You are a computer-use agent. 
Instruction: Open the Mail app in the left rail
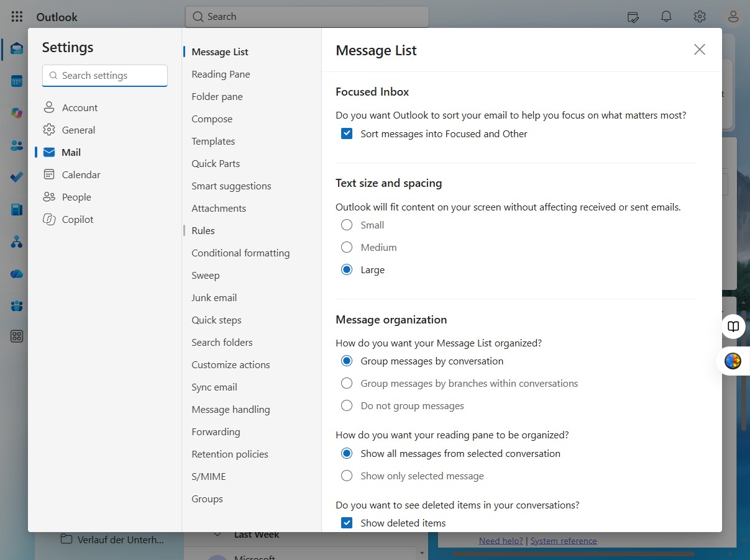coord(17,49)
